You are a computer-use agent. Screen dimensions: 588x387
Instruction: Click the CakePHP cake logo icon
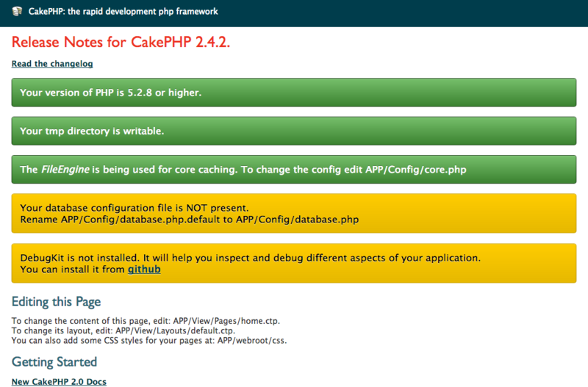17,11
